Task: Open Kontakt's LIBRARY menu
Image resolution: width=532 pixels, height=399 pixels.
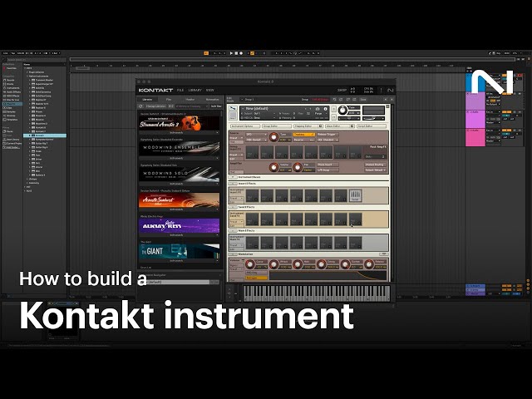Action: tap(195, 91)
